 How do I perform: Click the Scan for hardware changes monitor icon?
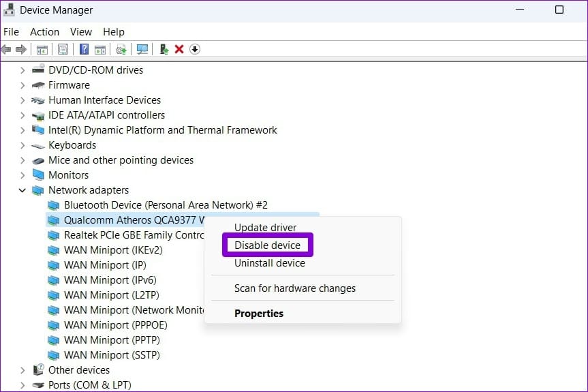[x=142, y=49]
